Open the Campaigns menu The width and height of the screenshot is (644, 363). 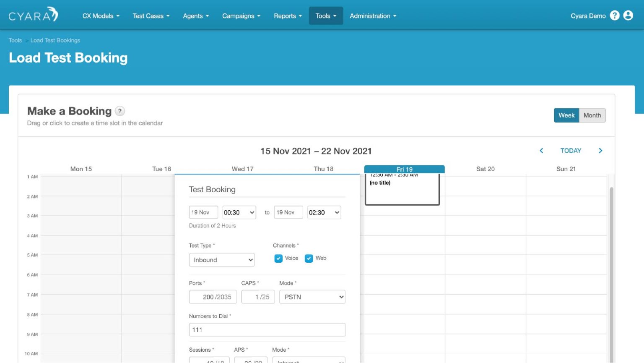241,16
